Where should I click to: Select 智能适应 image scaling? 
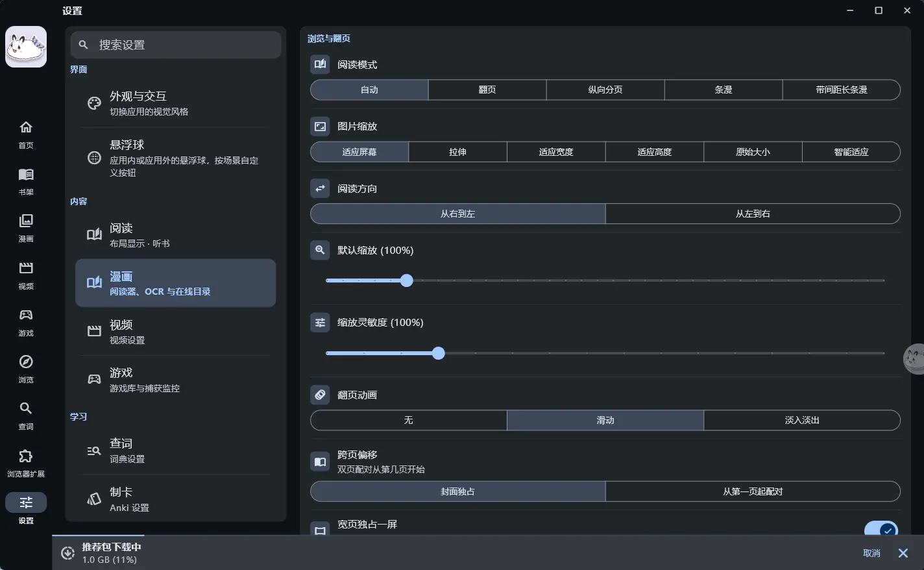851,152
